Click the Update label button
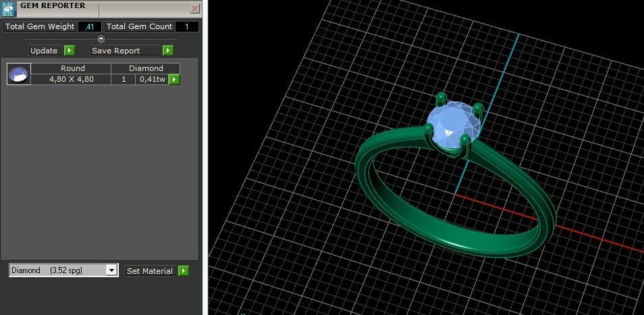This screenshot has width=644, height=315. click(46, 51)
